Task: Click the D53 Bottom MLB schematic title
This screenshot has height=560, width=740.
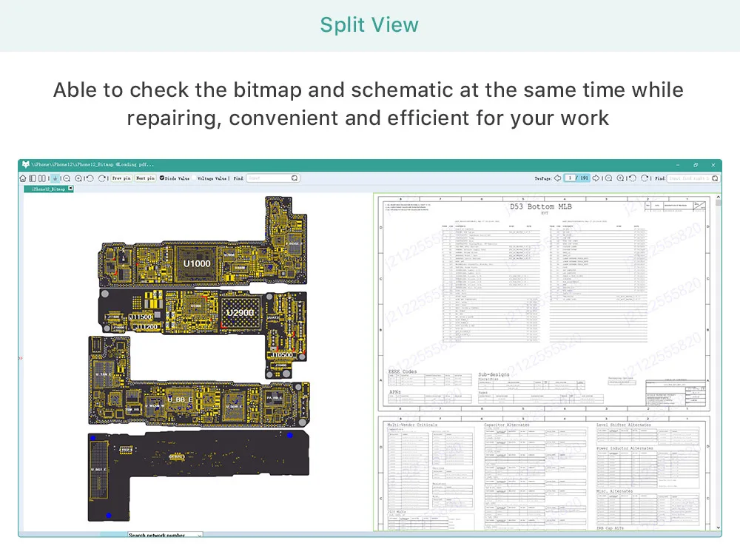Action: (x=541, y=206)
